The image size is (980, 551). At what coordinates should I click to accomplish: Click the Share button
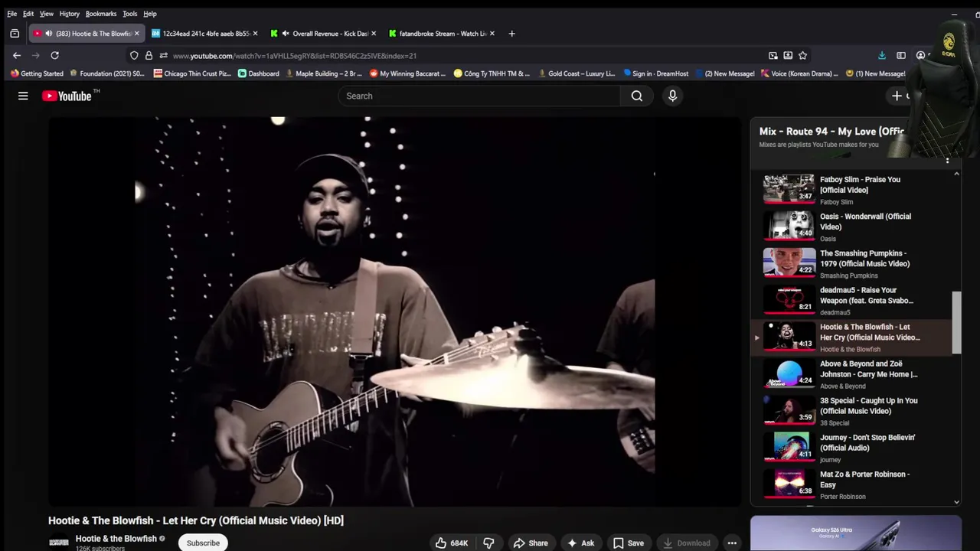[x=531, y=543]
